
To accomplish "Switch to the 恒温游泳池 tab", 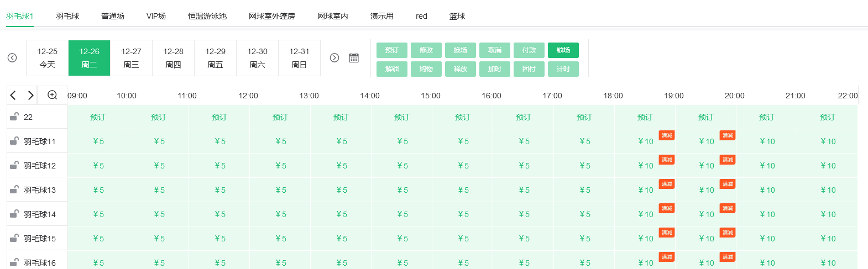I will (x=207, y=16).
